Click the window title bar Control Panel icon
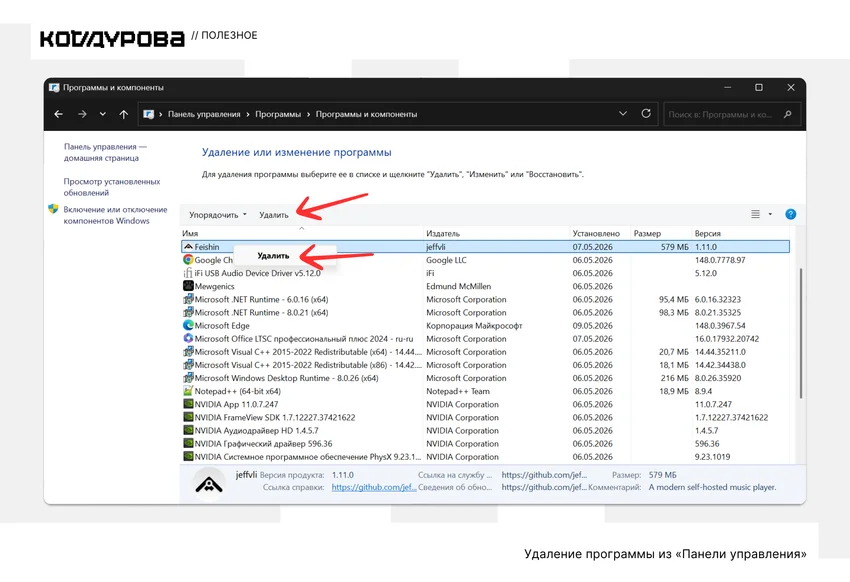850x582 pixels. [x=54, y=87]
